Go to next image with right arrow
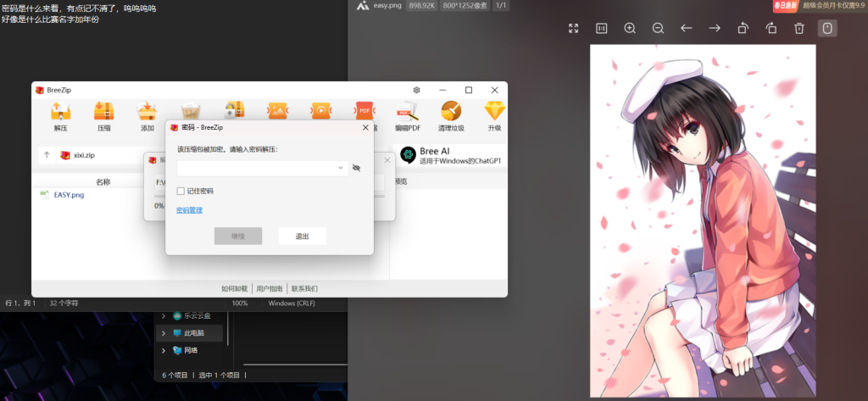868x401 pixels. [x=715, y=28]
